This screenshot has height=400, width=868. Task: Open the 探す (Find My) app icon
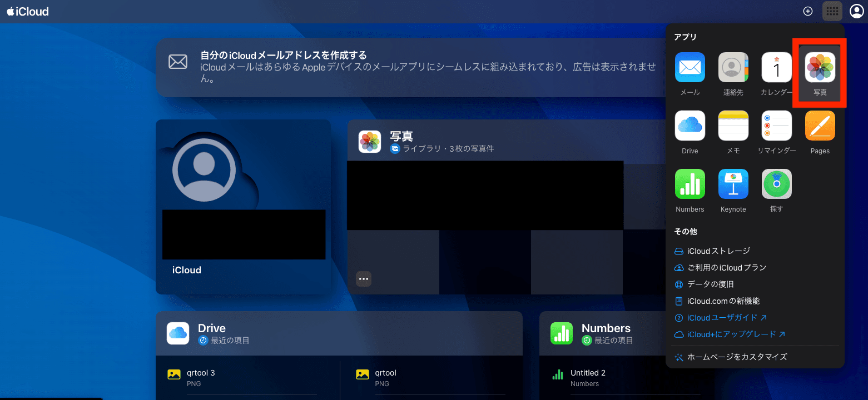[776, 184]
